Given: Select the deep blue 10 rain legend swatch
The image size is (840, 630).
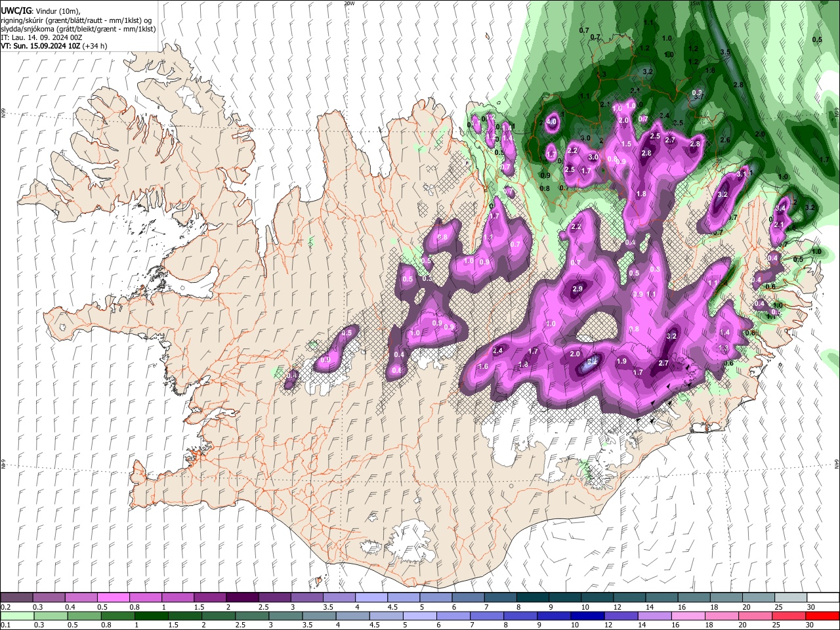Looking at the screenshot, I should pos(587,616).
